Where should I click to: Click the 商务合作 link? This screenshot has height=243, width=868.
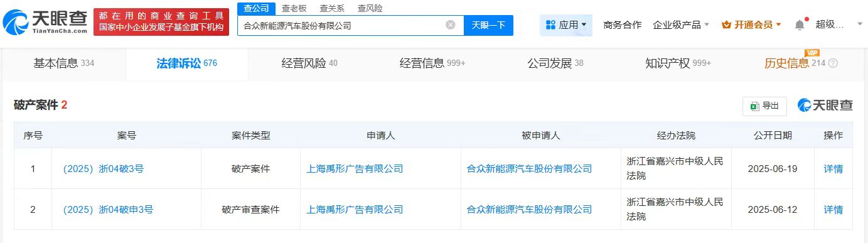click(622, 25)
